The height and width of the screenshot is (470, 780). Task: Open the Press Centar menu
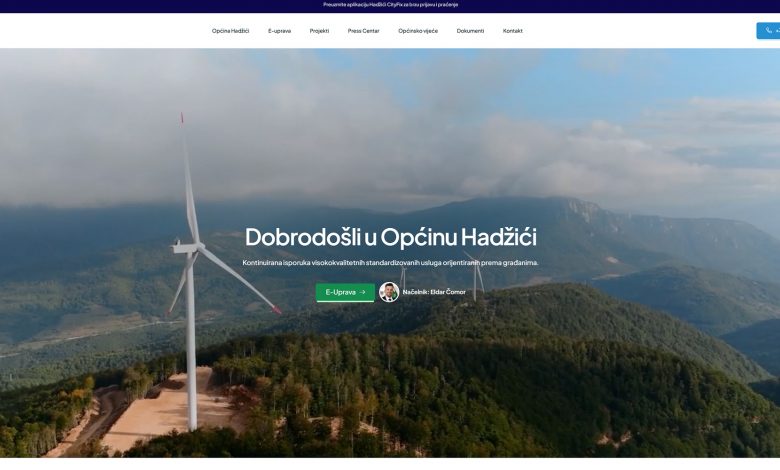(x=363, y=31)
